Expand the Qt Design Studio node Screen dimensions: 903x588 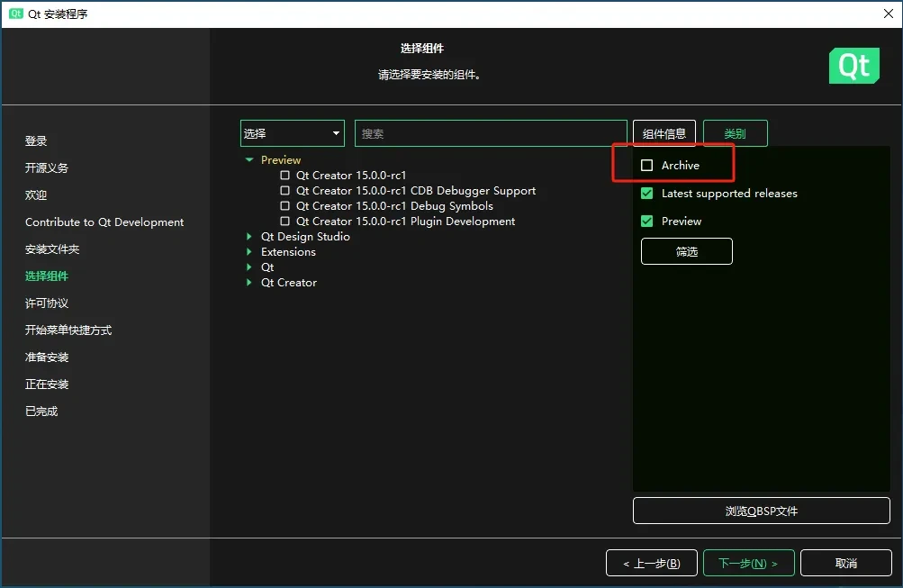(x=248, y=236)
